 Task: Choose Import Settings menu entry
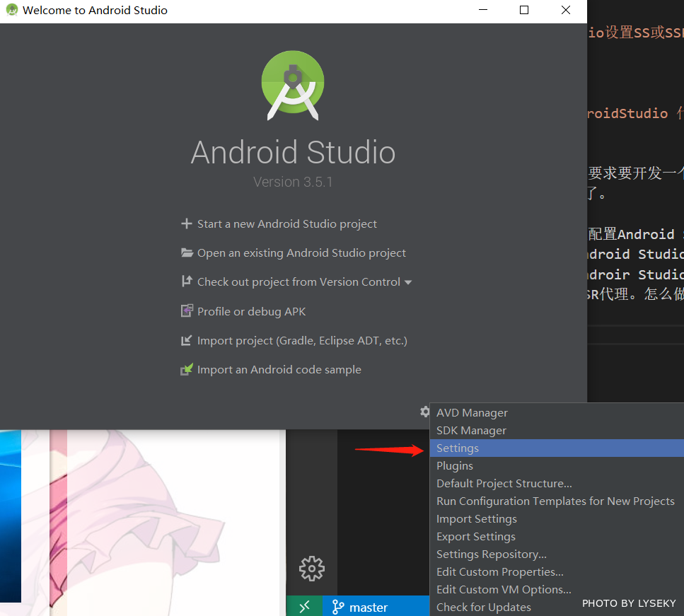(557, 518)
